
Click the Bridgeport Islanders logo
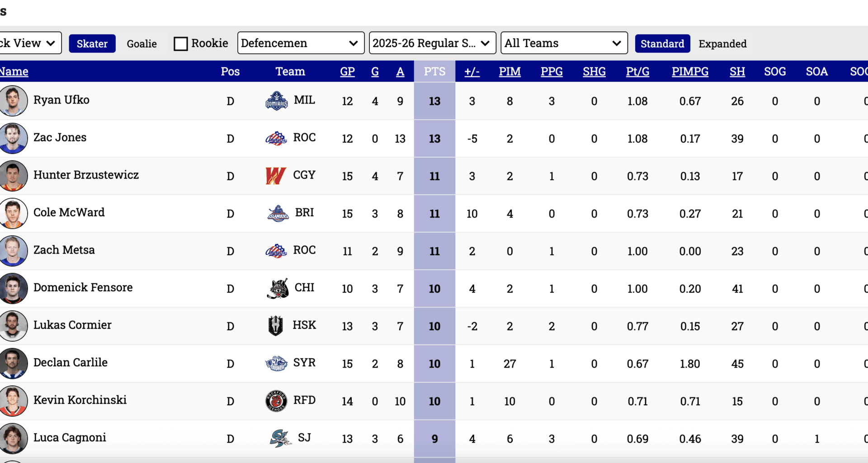tap(277, 213)
